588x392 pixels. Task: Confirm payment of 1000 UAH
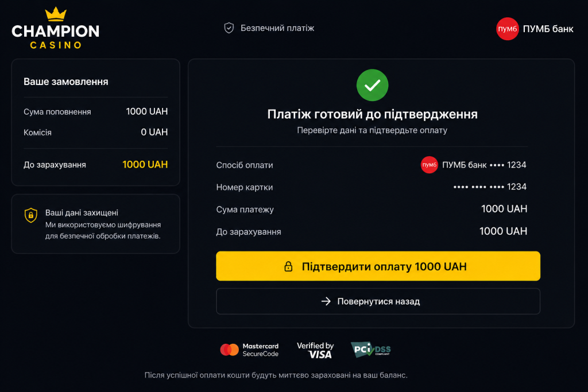[x=378, y=266]
